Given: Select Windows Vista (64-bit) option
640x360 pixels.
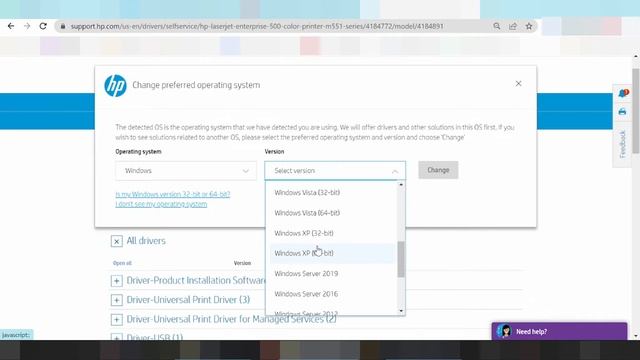Looking at the screenshot, I should pos(331,213).
